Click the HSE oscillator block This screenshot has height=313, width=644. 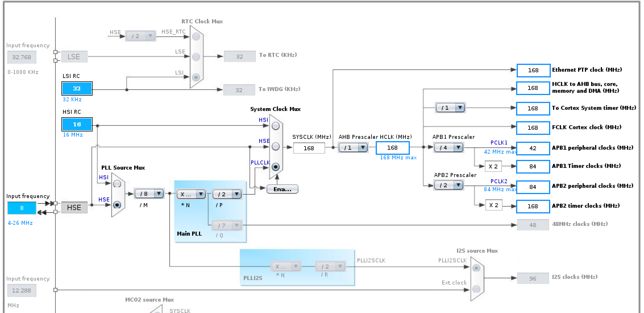click(x=74, y=207)
